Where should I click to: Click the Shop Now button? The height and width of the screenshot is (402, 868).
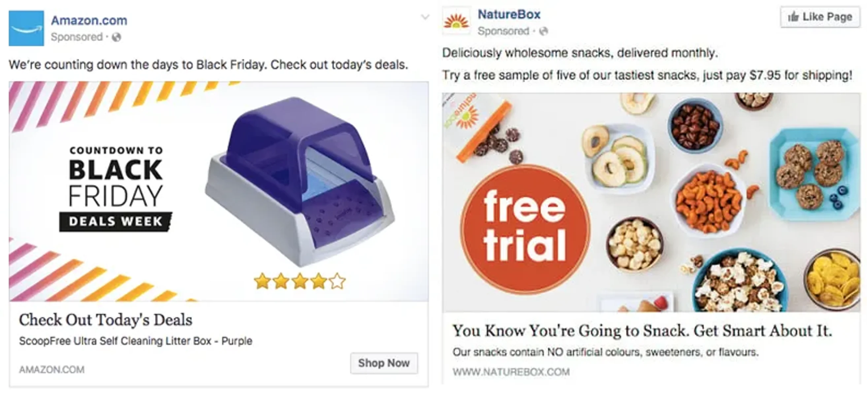pyautogui.click(x=384, y=363)
